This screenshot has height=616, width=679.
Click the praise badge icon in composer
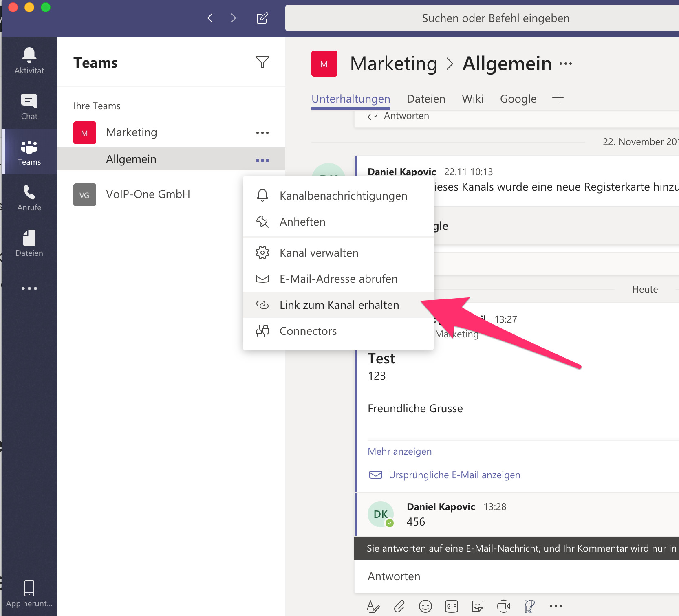pos(530,606)
